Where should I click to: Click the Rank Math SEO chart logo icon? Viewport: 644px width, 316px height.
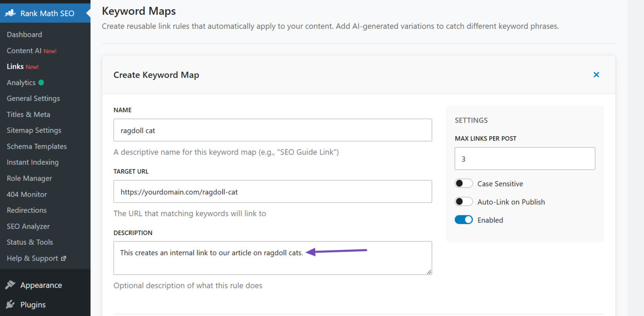point(10,13)
